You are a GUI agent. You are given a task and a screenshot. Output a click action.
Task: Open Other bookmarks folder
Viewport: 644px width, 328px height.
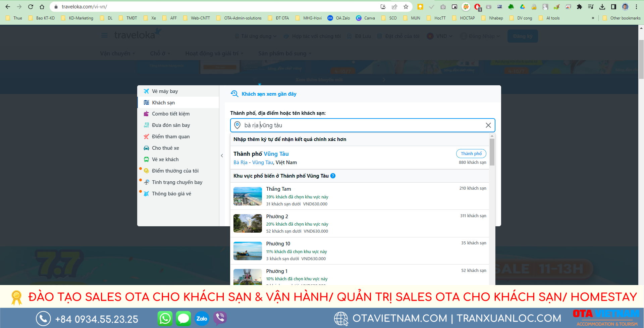pyautogui.click(x=622, y=18)
